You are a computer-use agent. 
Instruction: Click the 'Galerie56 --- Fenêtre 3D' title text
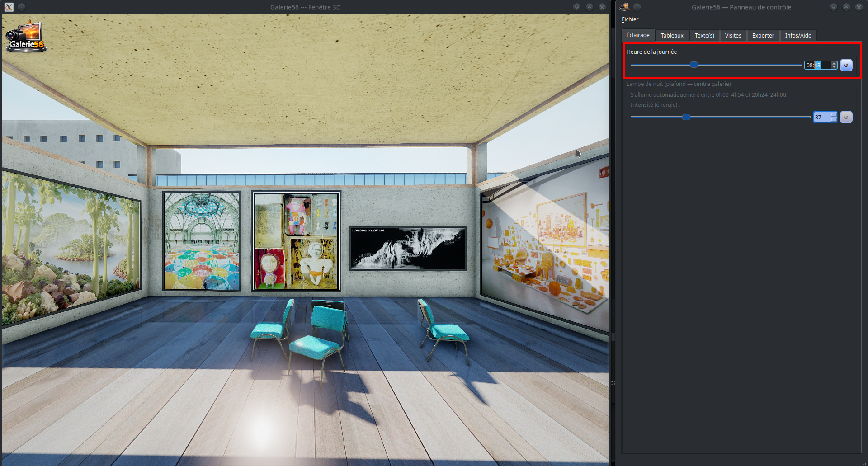click(306, 7)
